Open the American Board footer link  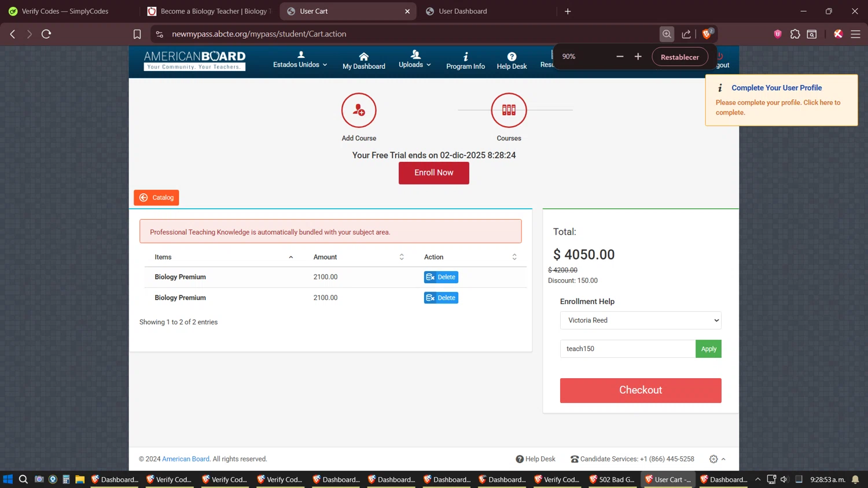(x=186, y=459)
